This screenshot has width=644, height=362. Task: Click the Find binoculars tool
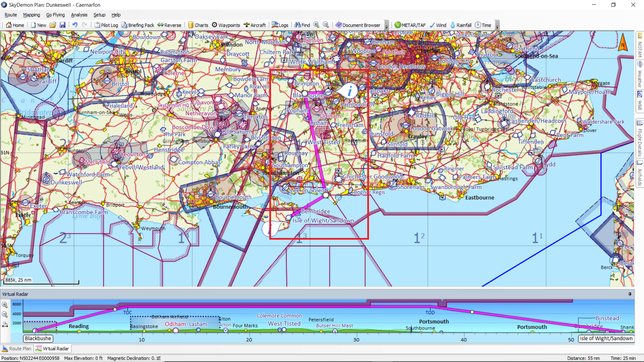click(x=302, y=25)
